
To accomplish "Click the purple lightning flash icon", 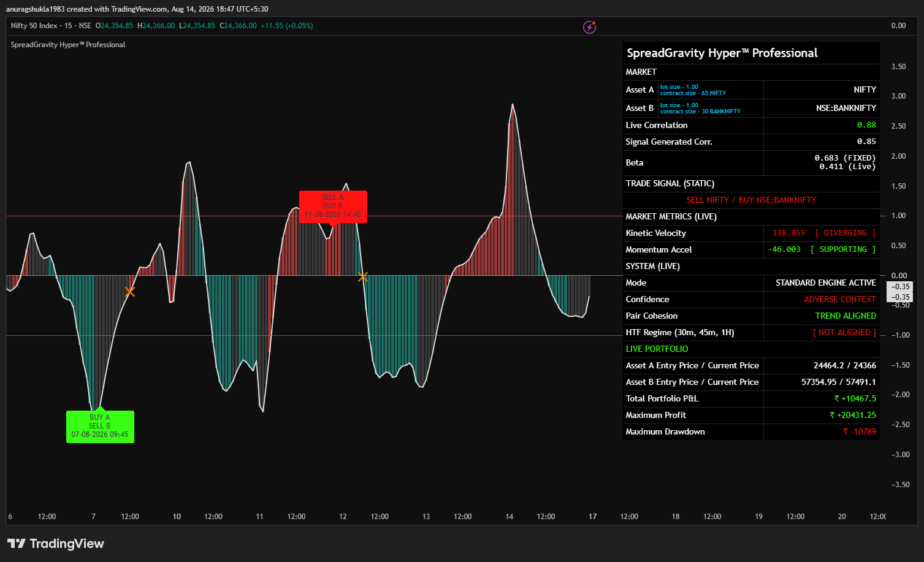I will 589,27.
